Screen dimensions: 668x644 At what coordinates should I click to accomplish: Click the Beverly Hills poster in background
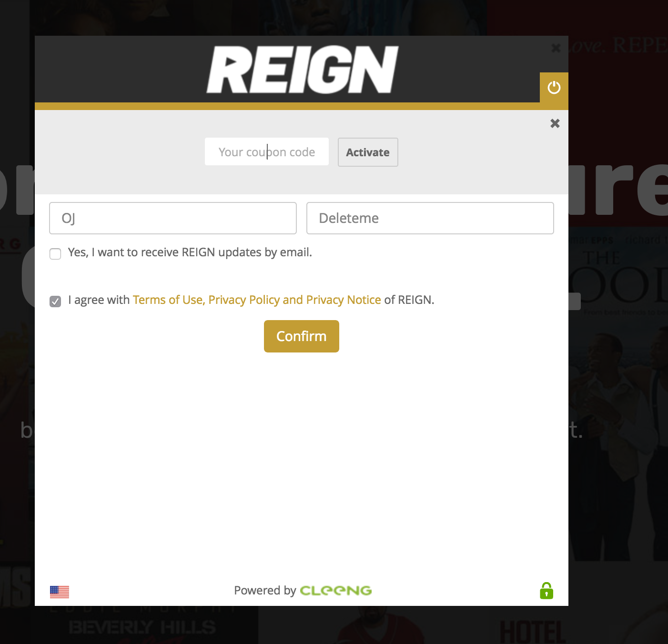[x=143, y=625]
